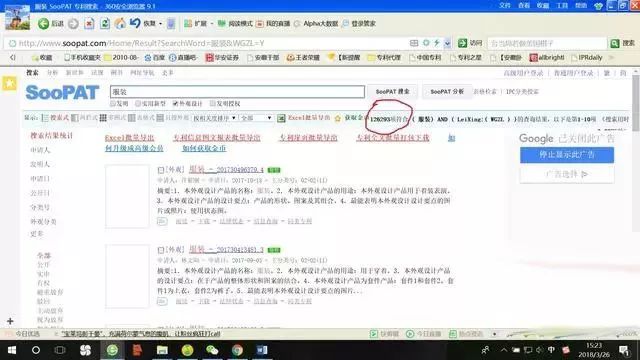640x360 pixels.
Task: Switch to search-style list view icon
Action: [45, 118]
